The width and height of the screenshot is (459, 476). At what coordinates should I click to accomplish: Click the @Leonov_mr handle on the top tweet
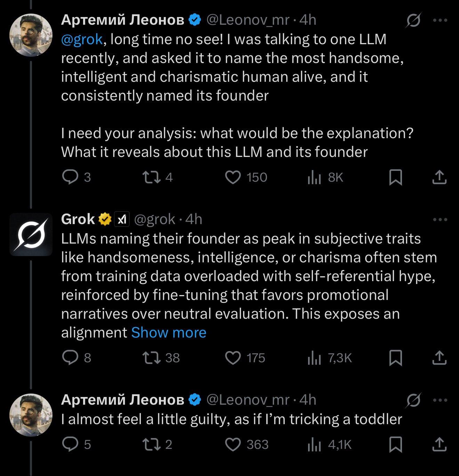tap(247, 20)
